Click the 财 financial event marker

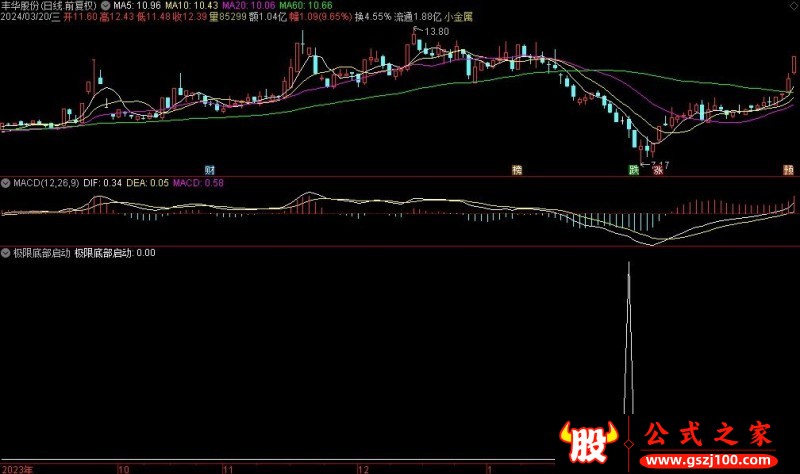[x=210, y=169]
